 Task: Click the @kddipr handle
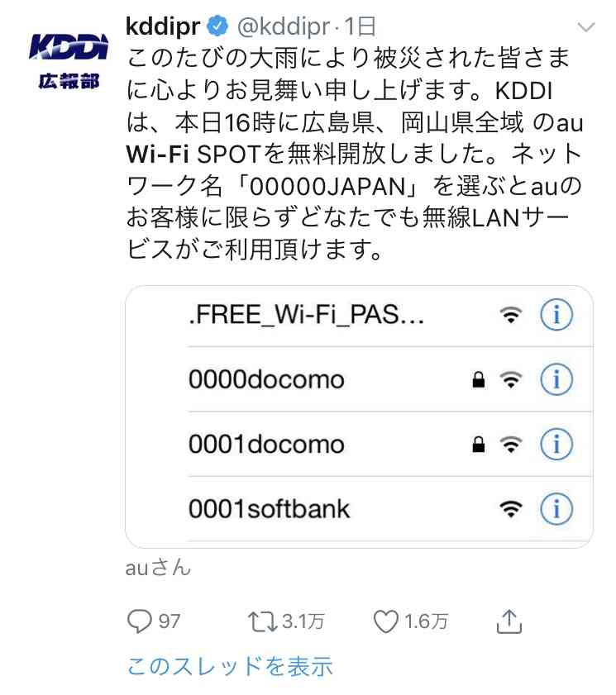284,26
